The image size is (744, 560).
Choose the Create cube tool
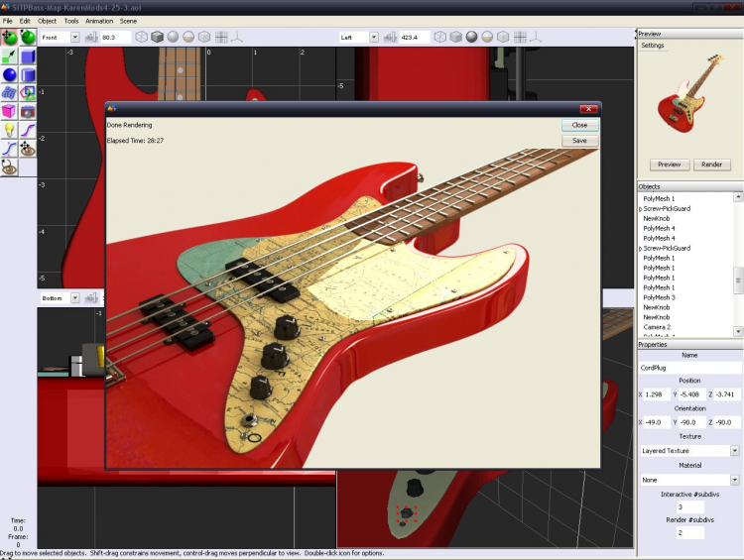[28, 56]
